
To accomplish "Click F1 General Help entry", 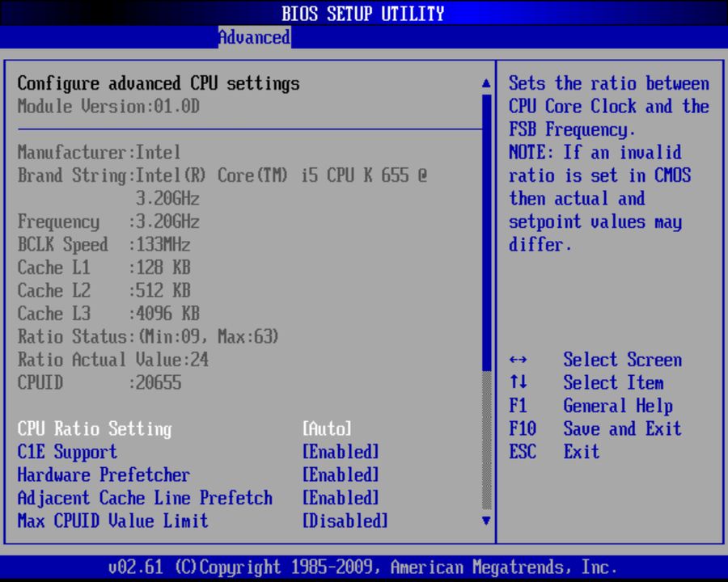I will pos(591,406).
